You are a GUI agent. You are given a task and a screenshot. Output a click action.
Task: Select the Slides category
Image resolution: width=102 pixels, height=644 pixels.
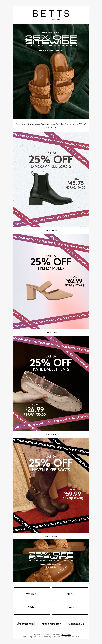[x=32, y=607]
